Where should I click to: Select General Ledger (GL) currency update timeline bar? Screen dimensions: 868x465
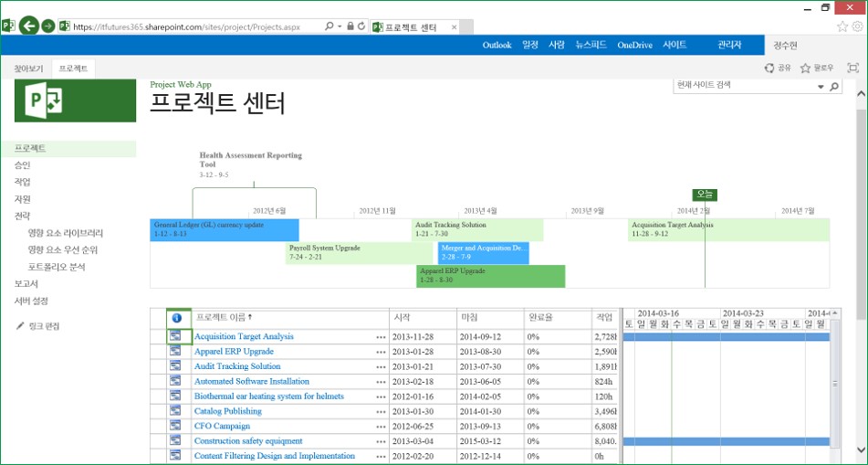tap(225, 230)
